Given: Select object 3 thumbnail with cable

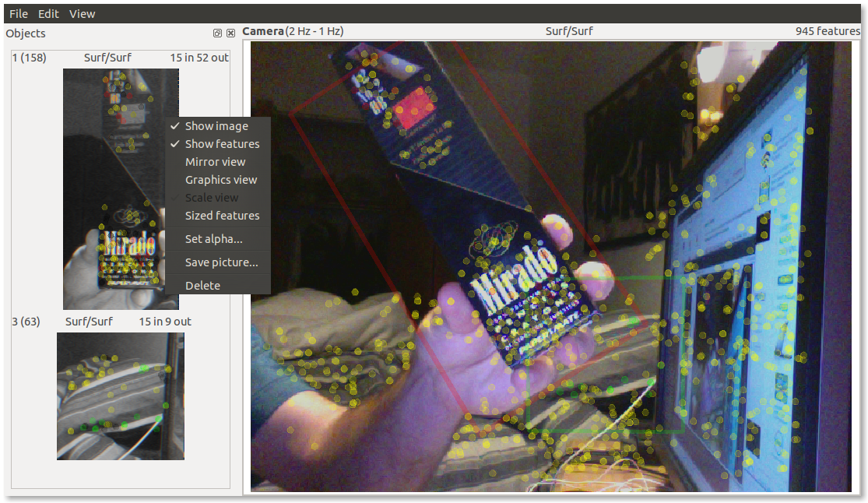Looking at the screenshot, I should [120, 396].
